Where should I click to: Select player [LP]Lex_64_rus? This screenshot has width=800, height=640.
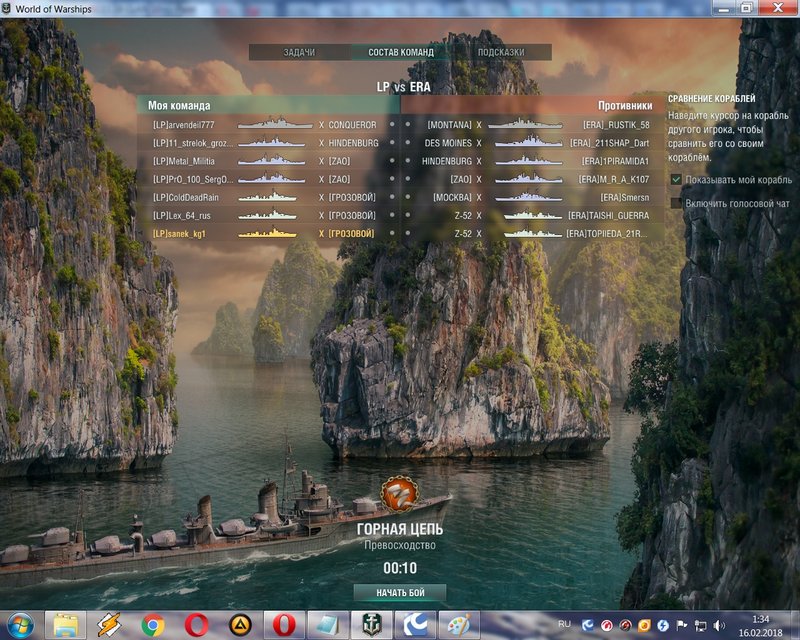click(x=182, y=215)
